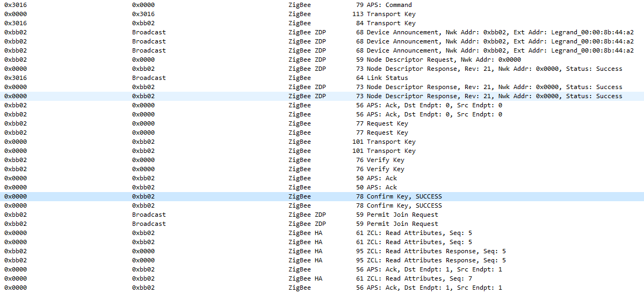Viewport: 644px width, 294px height.
Task: Click destination 0x0000 in APS: Command row
Action: [143, 5]
